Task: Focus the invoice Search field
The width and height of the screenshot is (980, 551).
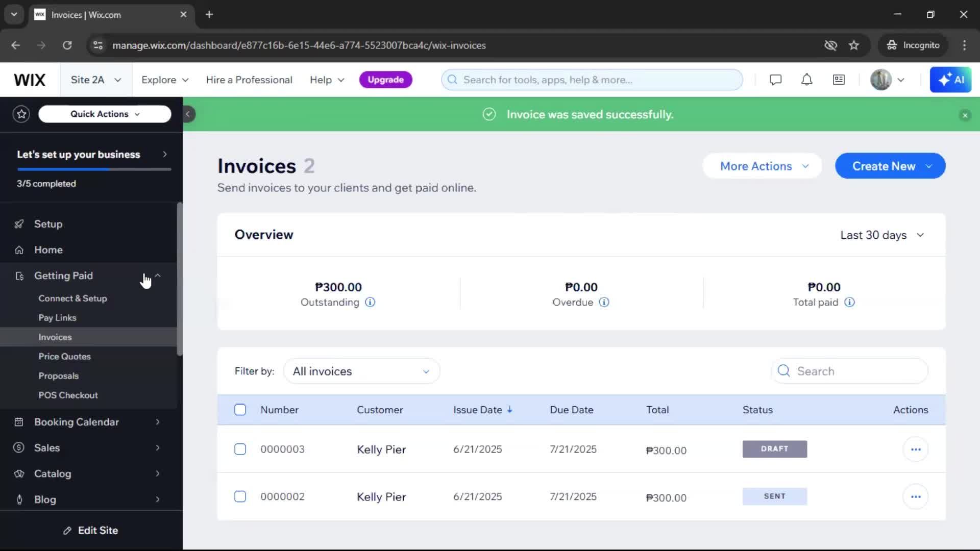Action: pos(849,371)
